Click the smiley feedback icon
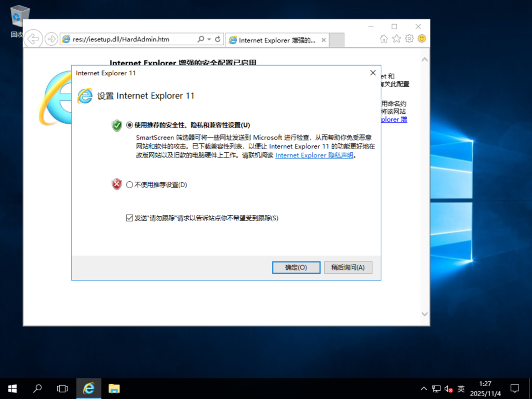Screen dimensions: 532x399 [x=422, y=39]
